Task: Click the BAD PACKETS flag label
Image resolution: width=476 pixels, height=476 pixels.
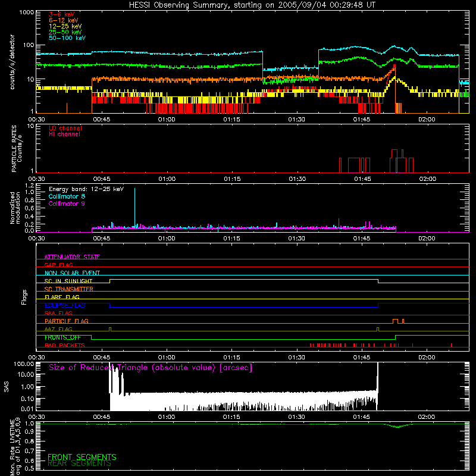Action: pyautogui.click(x=65, y=345)
